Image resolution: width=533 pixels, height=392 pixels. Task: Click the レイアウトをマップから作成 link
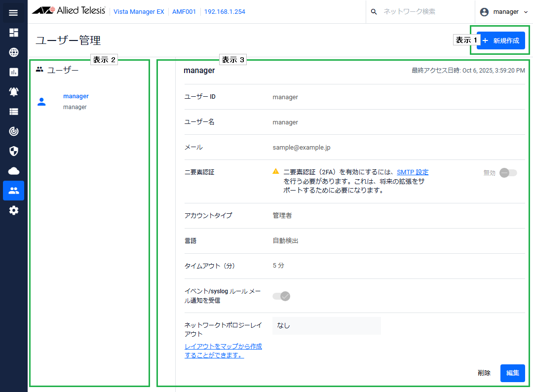click(x=223, y=346)
